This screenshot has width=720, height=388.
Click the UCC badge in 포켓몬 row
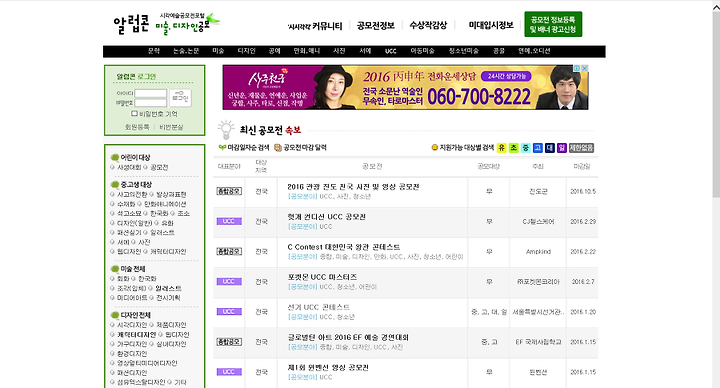229,281
